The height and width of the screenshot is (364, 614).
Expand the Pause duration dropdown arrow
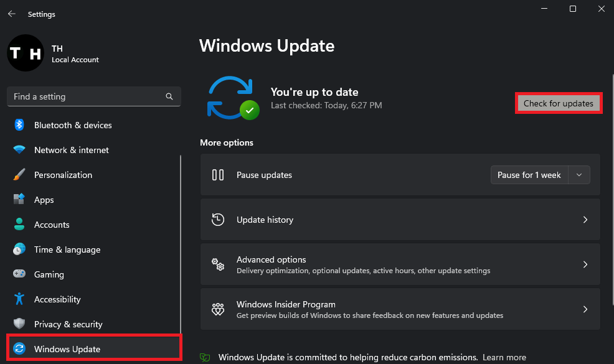[579, 175]
